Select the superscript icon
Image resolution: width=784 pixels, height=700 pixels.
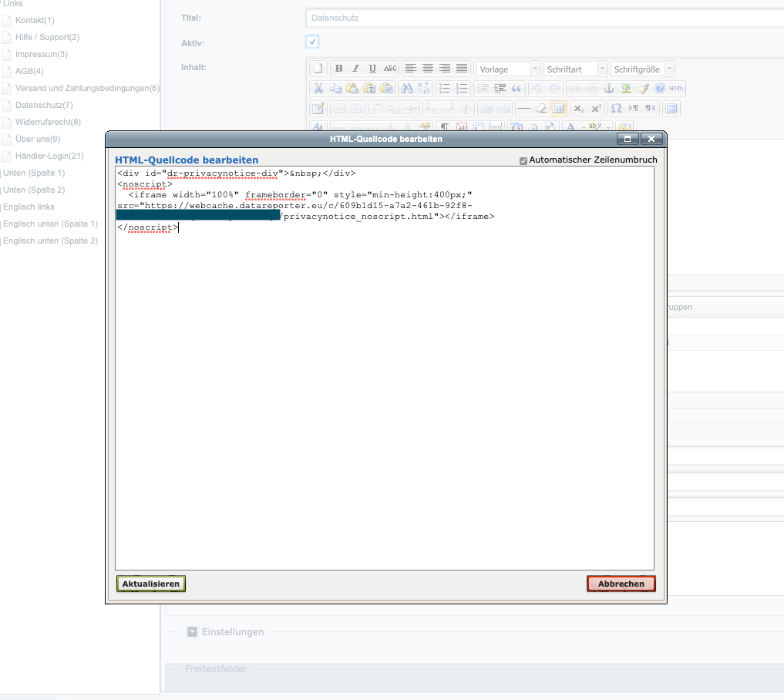(595, 108)
